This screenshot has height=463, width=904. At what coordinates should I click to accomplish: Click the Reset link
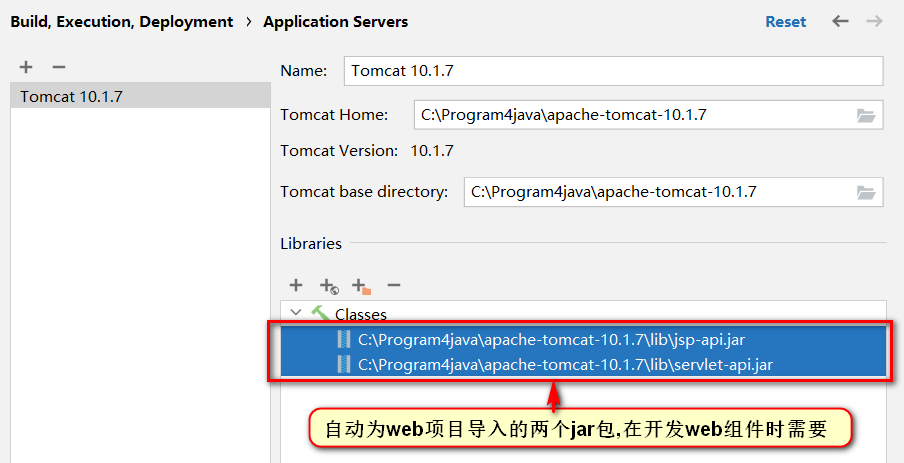785,22
